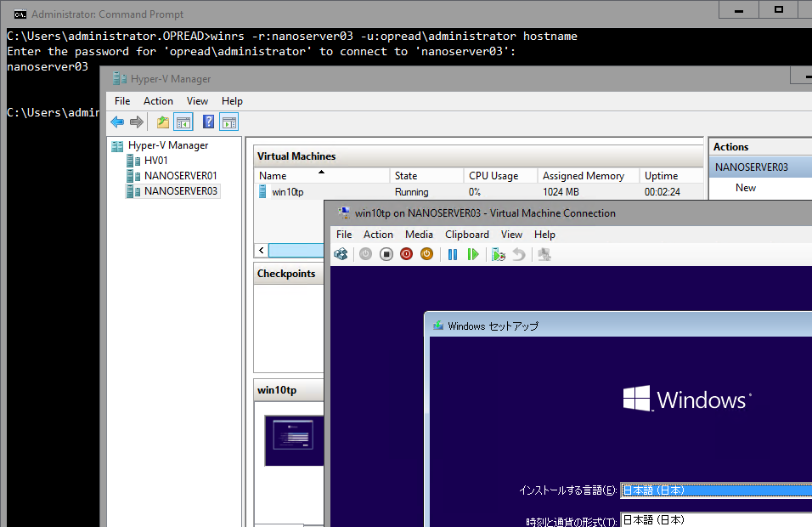Click the horizontal scrollbar thumb in Virtual Machines list
Viewport: 812px width, 527px height.
point(296,250)
